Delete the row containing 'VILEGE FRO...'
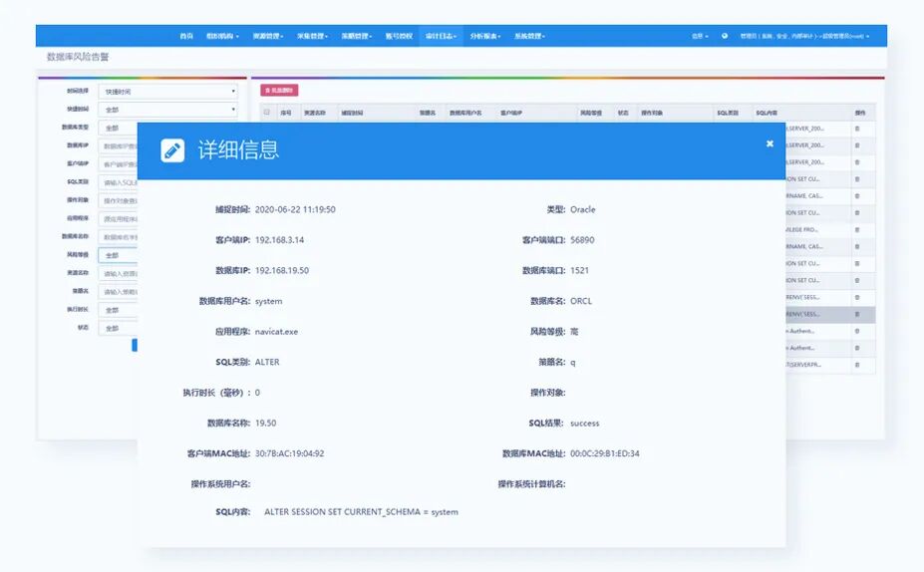 pyautogui.click(x=857, y=230)
